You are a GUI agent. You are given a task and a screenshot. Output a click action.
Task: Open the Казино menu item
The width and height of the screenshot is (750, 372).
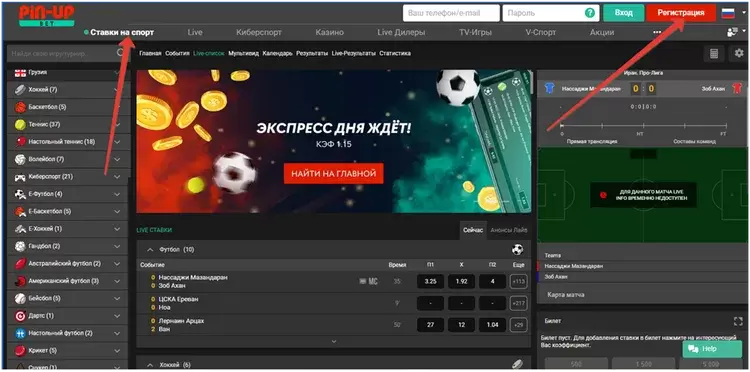click(x=330, y=33)
